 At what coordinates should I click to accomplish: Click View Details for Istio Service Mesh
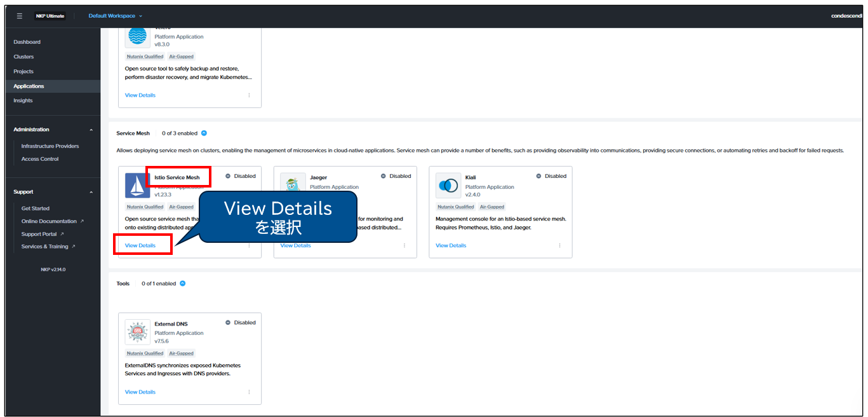point(140,245)
